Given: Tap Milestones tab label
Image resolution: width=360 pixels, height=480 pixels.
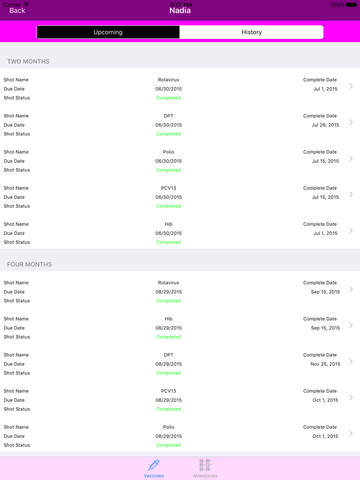Looking at the screenshot, I should [x=205, y=476].
